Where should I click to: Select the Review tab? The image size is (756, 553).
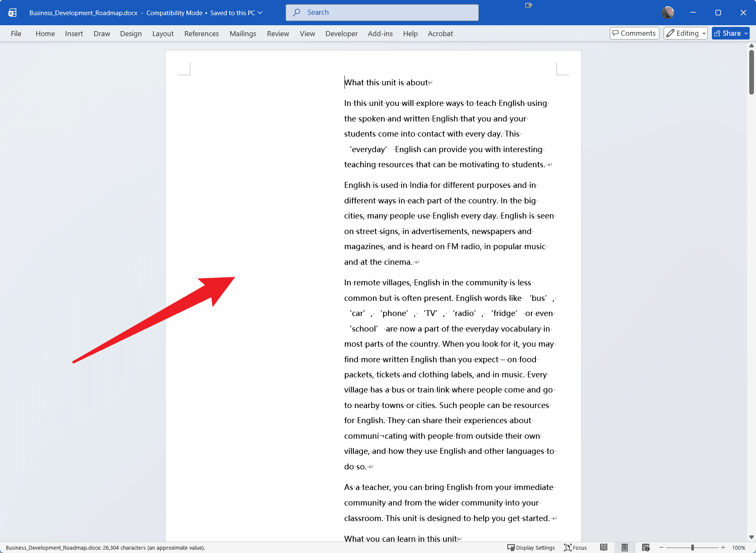click(x=278, y=34)
